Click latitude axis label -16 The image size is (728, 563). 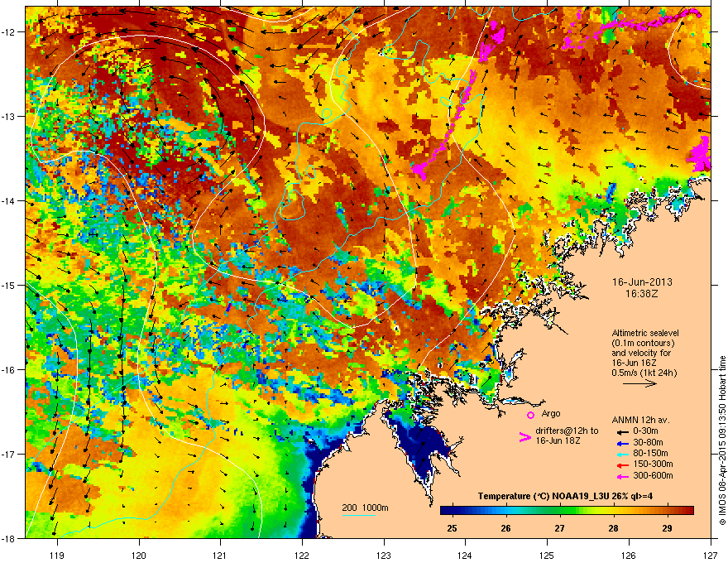coord(8,370)
